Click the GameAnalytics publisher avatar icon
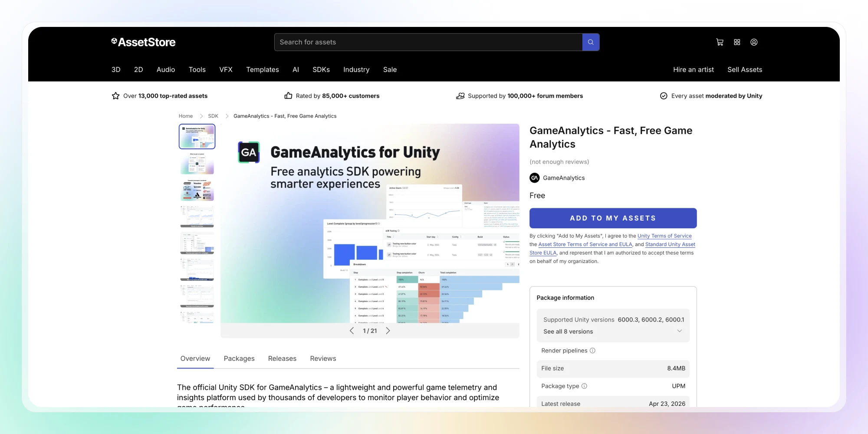 point(535,178)
